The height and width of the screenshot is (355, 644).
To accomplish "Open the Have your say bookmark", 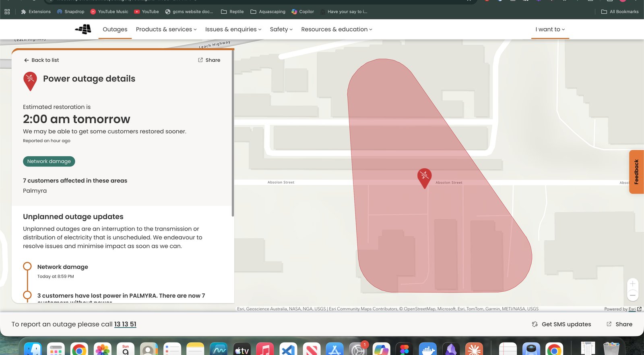I will [344, 12].
